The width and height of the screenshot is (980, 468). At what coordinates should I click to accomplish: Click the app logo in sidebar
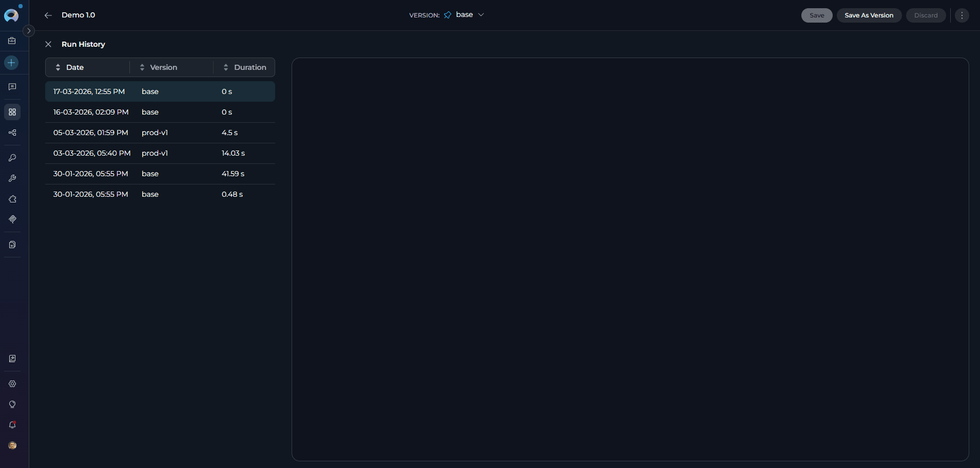(11, 15)
